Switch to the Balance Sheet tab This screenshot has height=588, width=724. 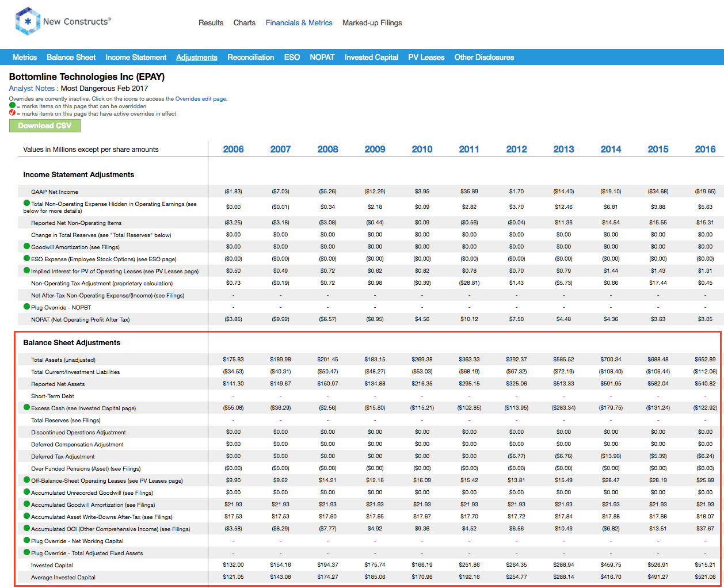(71, 58)
